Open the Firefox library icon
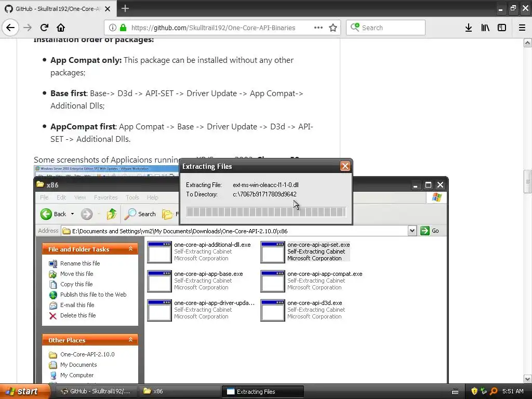The image size is (532, 399). [485, 28]
